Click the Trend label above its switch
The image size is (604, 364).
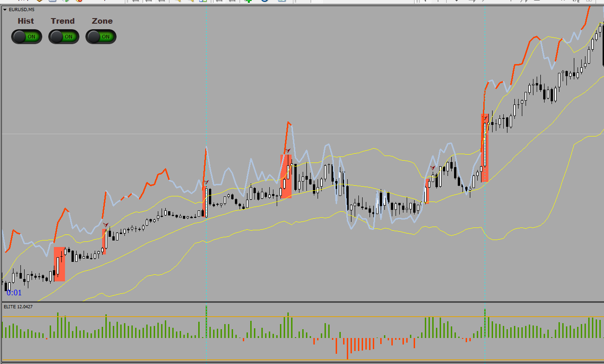[63, 21]
